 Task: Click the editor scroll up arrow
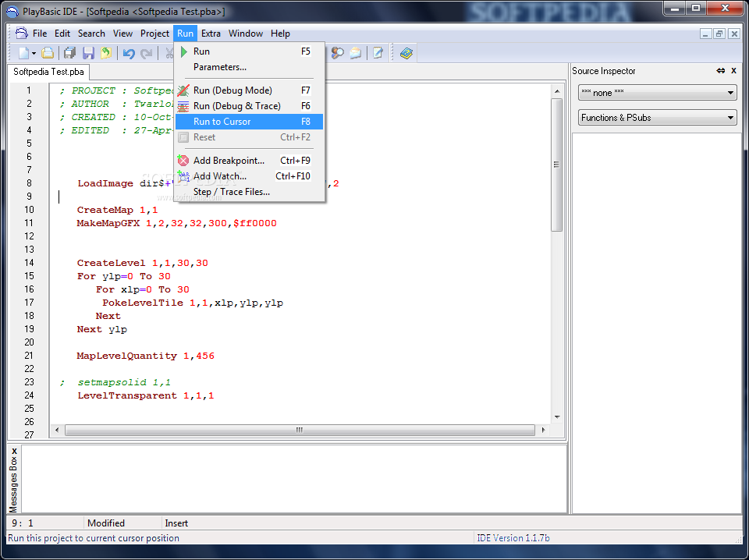556,90
